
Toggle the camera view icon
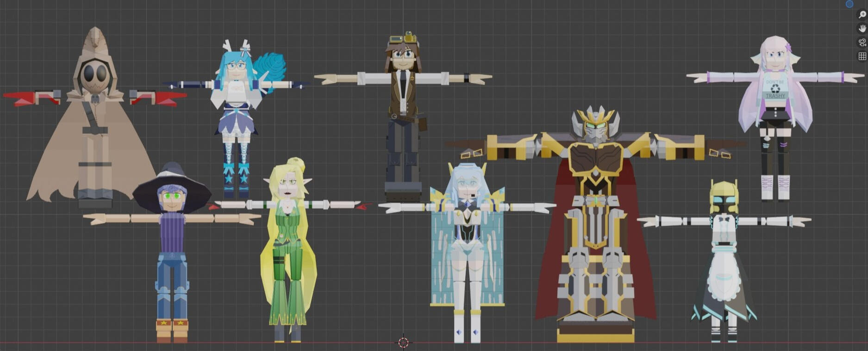point(862,42)
